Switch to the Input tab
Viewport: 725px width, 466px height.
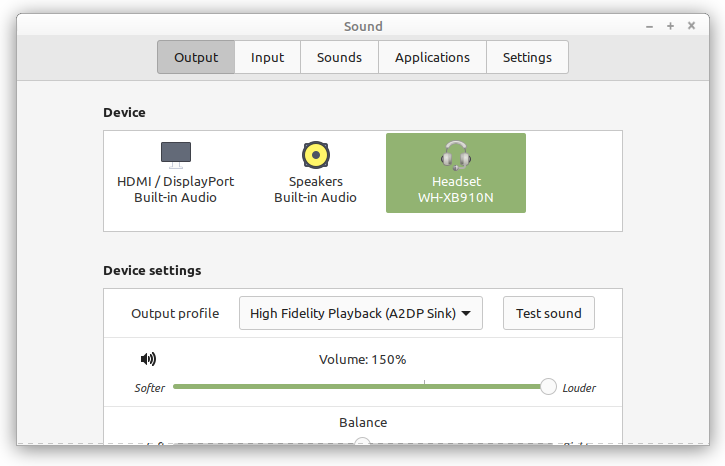pos(267,57)
